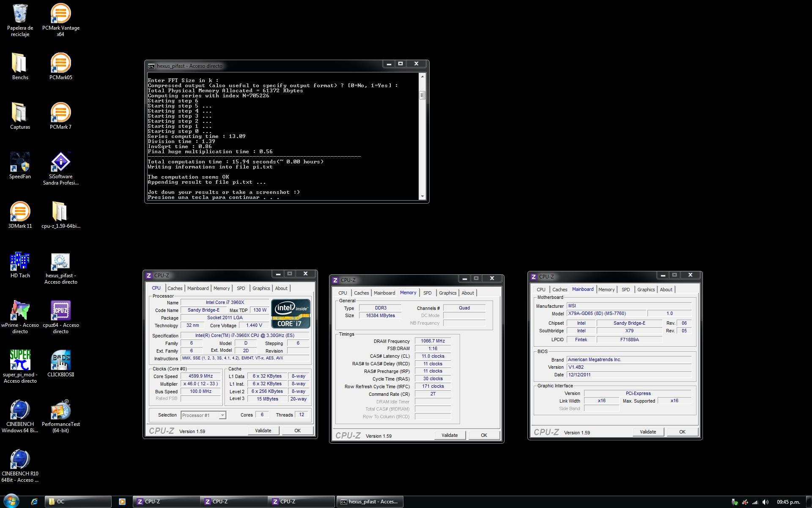Open the Papelera de reciclaje desktop icon
This screenshot has height=508, width=812.
(x=20, y=20)
